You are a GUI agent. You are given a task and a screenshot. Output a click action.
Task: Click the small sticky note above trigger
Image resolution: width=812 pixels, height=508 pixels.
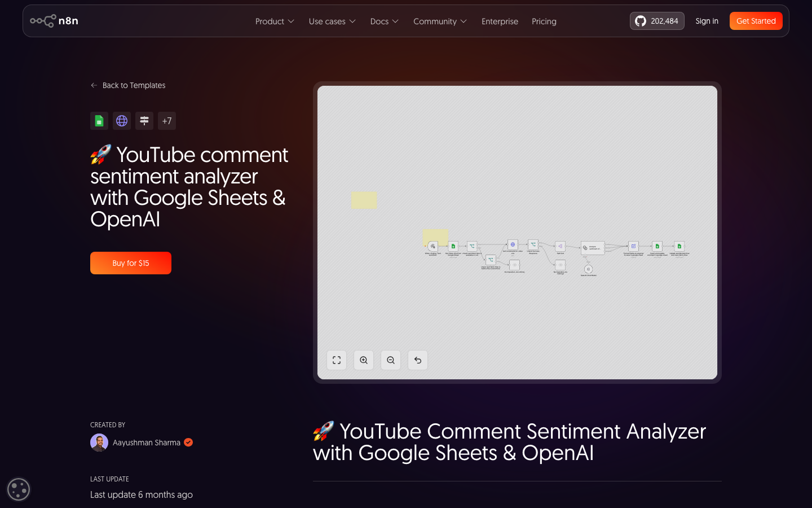435,235
